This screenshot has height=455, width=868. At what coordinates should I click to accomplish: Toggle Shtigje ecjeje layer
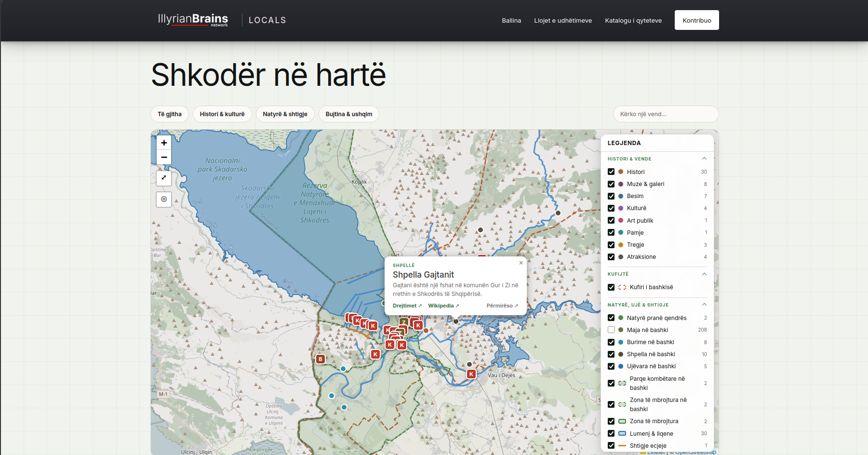611,446
